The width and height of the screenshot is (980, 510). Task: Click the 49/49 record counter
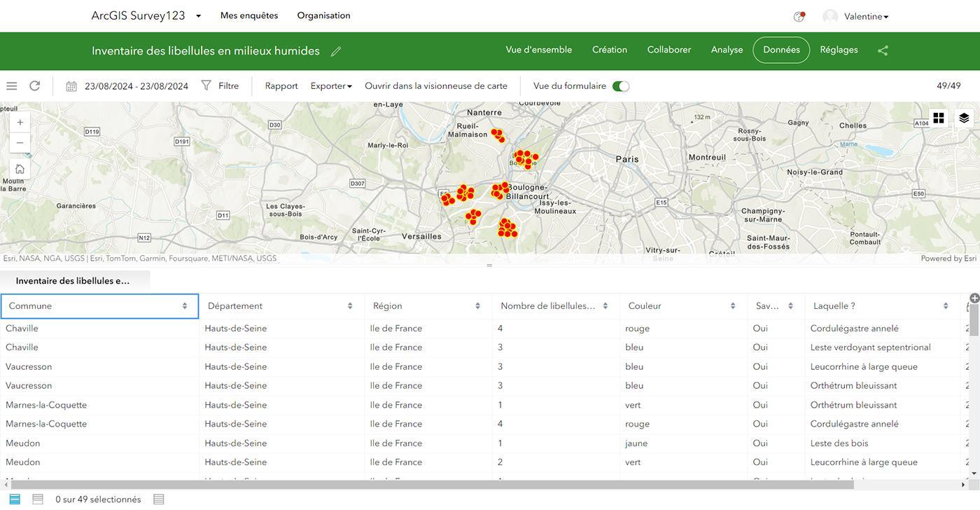(948, 85)
